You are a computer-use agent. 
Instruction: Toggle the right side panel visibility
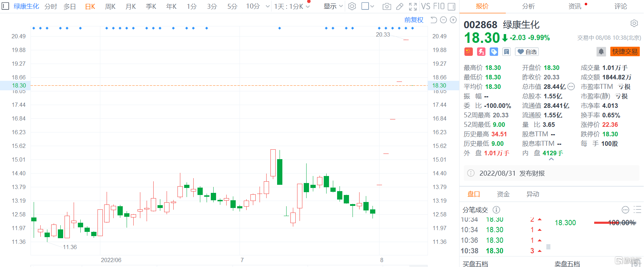coord(452,6)
